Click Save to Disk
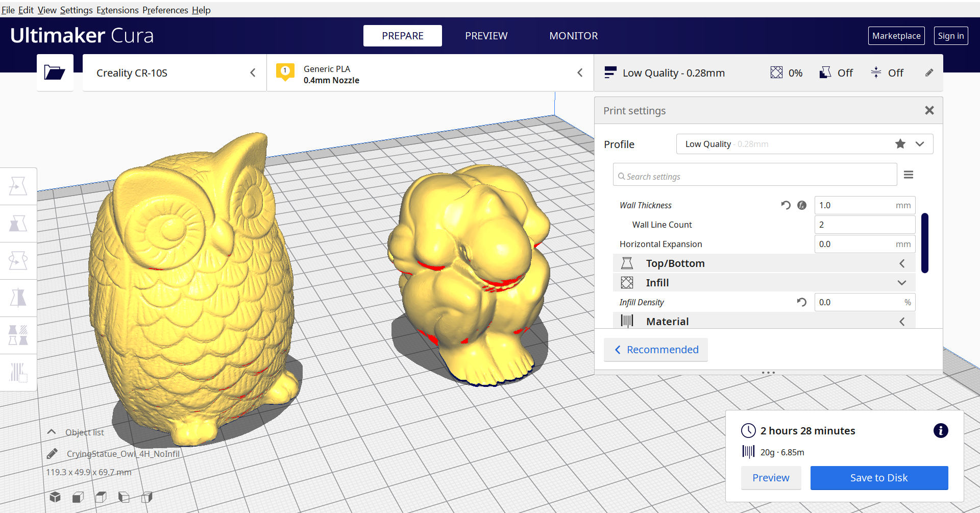 pyautogui.click(x=879, y=478)
